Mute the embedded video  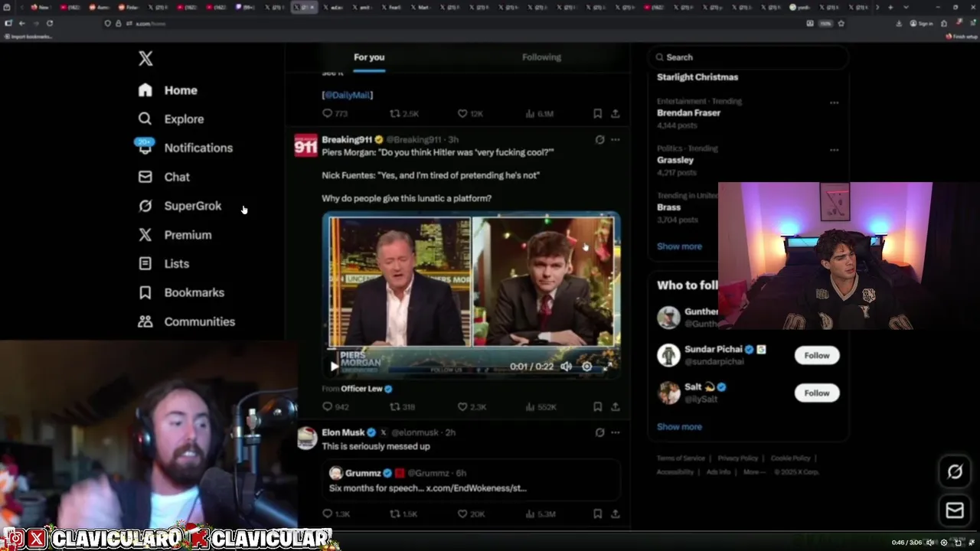(566, 367)
